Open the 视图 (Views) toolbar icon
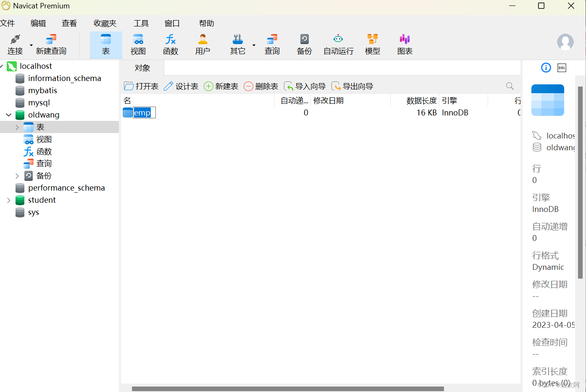 pos(138,44)
